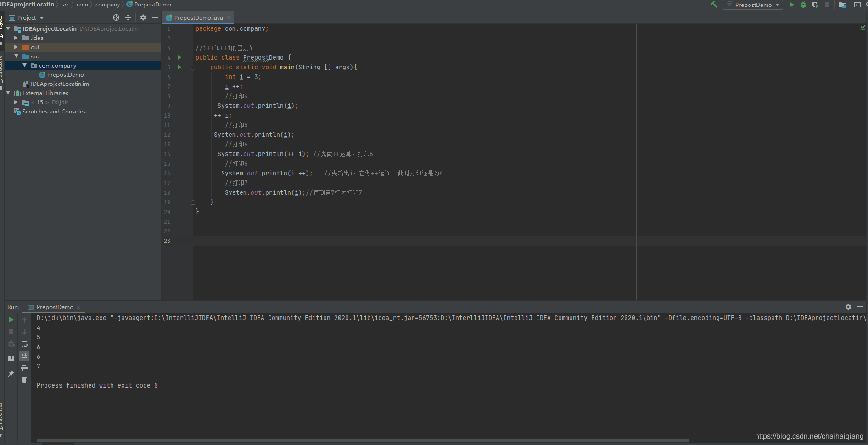Click the Stop button in top toolbar
Viewport: 868px width, 445px height.
click(x=827, y=5)
